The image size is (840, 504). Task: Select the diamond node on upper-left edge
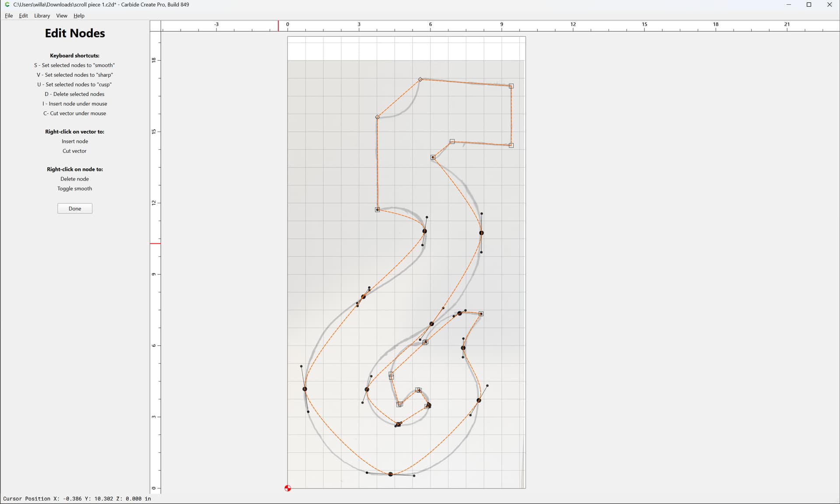[377, 117]
